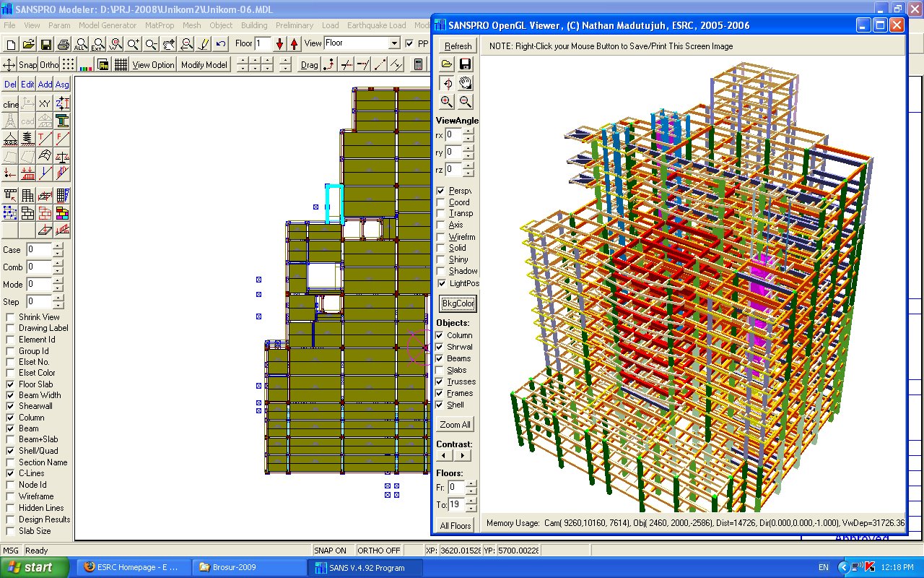Enable the Shrink View checkbox
The width and height of the screenshot is (924, 578).
click(11, 317)
